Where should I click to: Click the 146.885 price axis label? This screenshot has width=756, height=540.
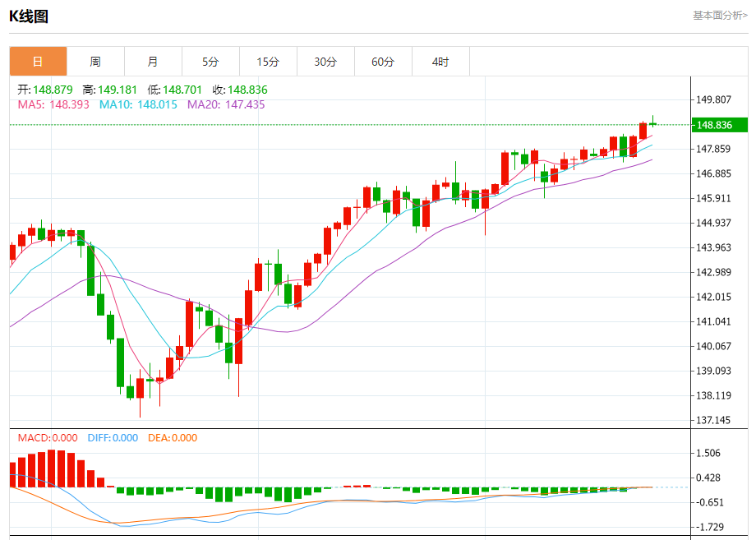point(713,173)
